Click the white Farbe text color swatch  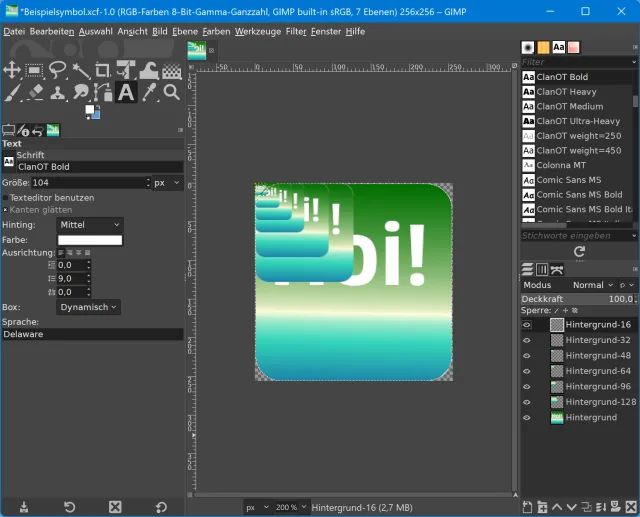point(90,240)
